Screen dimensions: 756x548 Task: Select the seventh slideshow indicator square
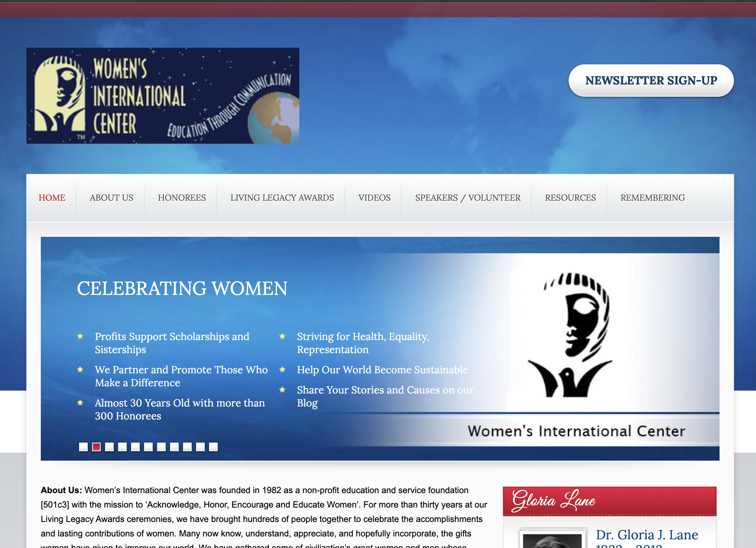tap(161, 447)
